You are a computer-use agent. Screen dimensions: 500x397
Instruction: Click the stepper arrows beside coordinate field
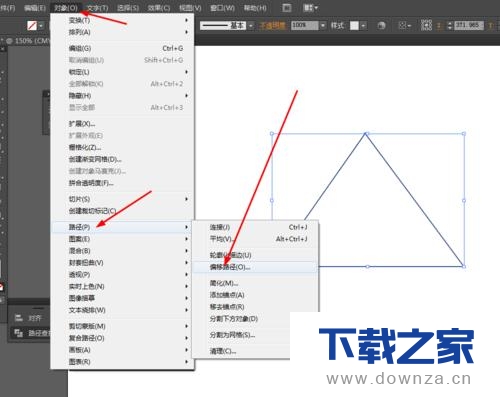450,26
